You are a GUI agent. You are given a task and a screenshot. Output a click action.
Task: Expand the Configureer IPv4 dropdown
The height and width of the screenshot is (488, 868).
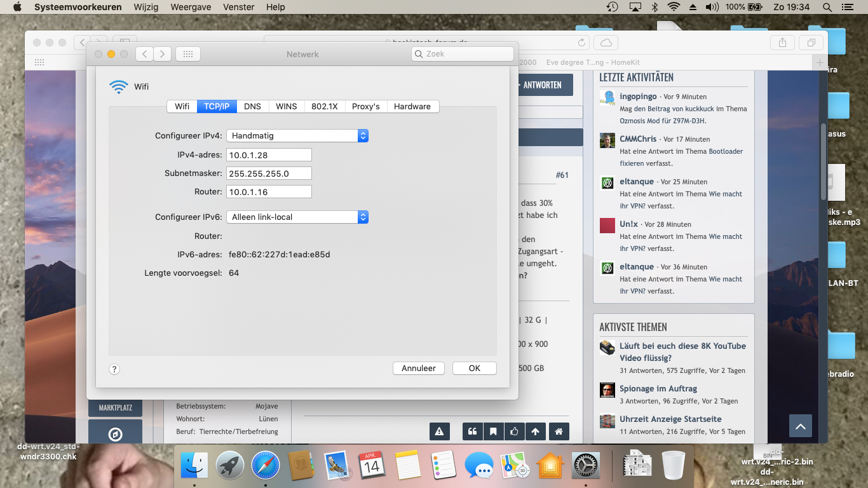297,135
